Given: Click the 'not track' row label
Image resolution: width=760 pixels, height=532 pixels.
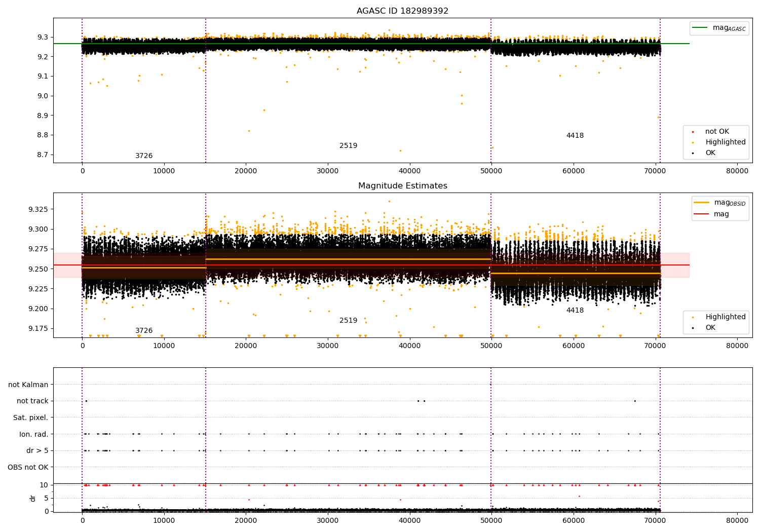Looking at the screenshot, I should point(32,401).
